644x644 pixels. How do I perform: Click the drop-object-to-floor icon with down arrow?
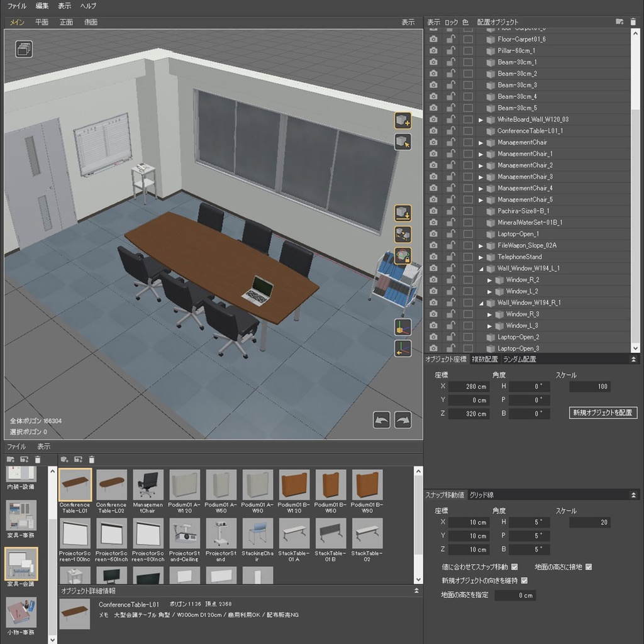click(x=402, y=214)
